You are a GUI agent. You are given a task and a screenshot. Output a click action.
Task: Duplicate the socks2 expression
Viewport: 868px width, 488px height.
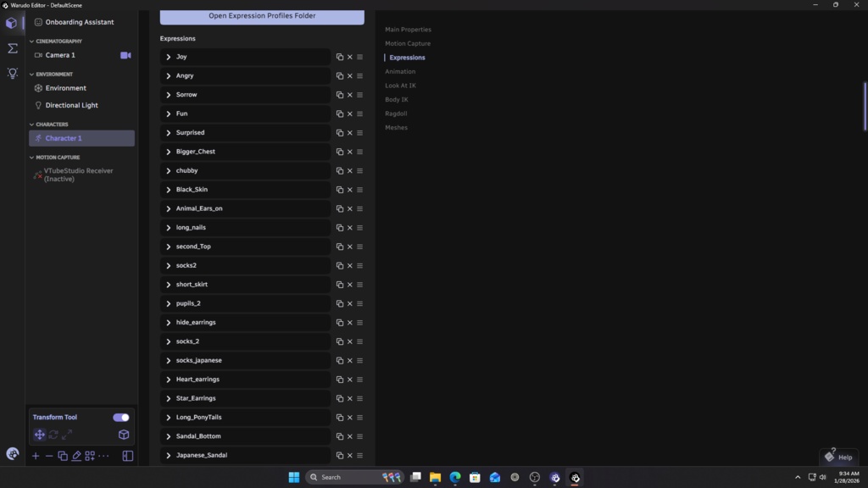pos(340,265)
